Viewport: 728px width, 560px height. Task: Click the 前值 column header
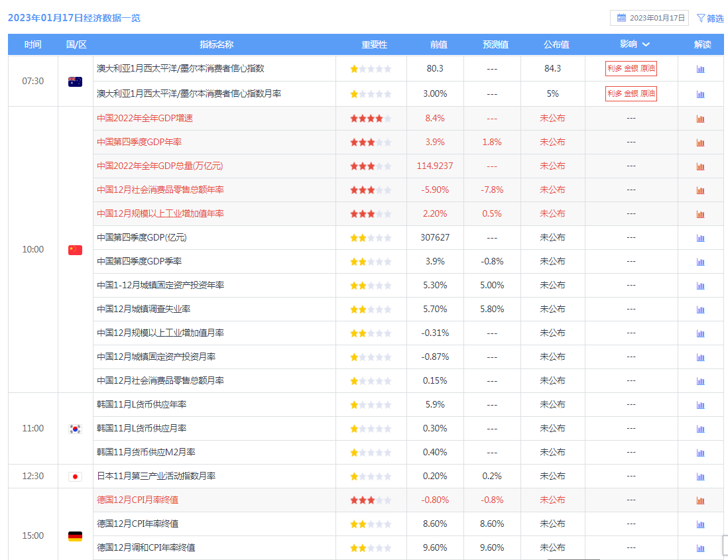tap(438, 44)
